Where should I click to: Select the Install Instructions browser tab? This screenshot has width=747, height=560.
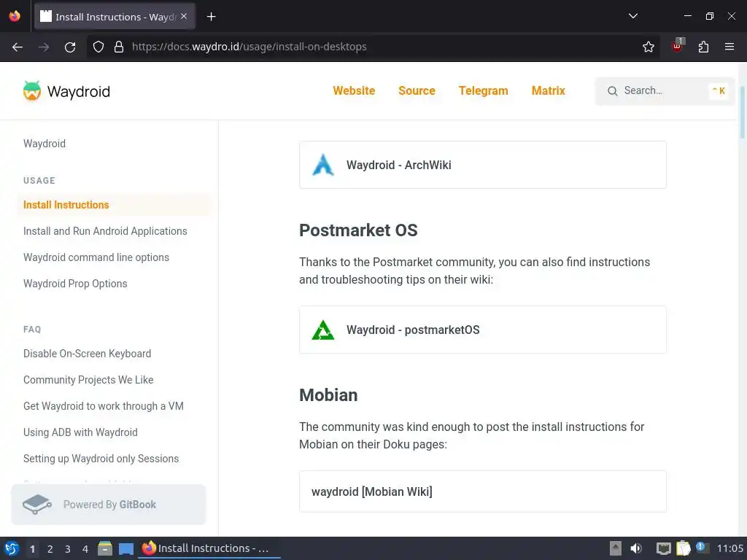tap(115, 17)
